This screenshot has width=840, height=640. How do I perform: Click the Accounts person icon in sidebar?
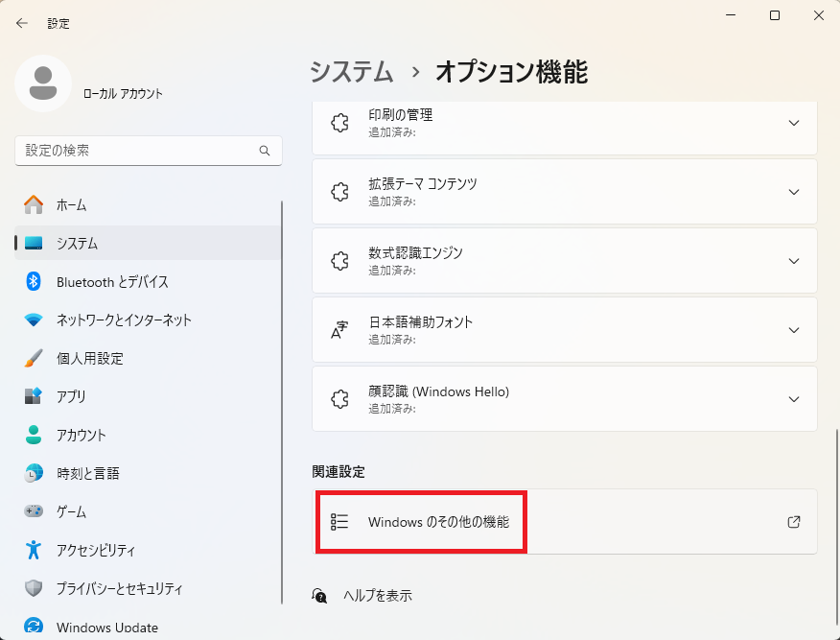pos(34,435)
